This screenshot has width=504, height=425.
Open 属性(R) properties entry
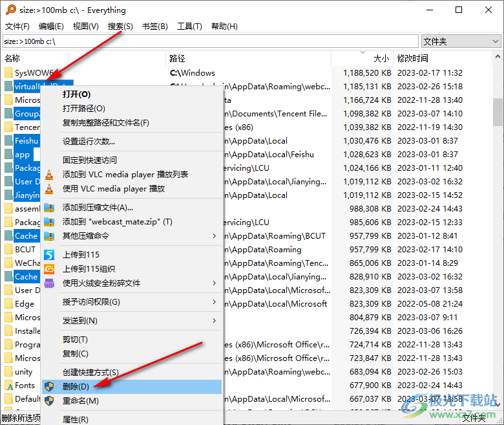pyautogui.click(x=132, y=419)
